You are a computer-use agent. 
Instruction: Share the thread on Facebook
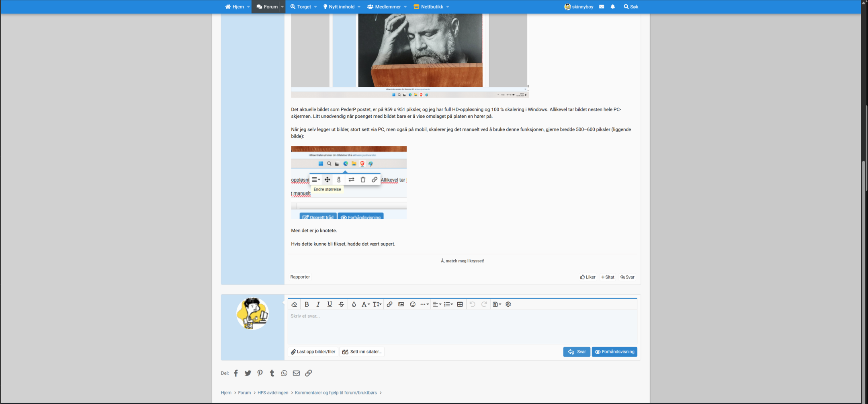click(x=236, y=373)
